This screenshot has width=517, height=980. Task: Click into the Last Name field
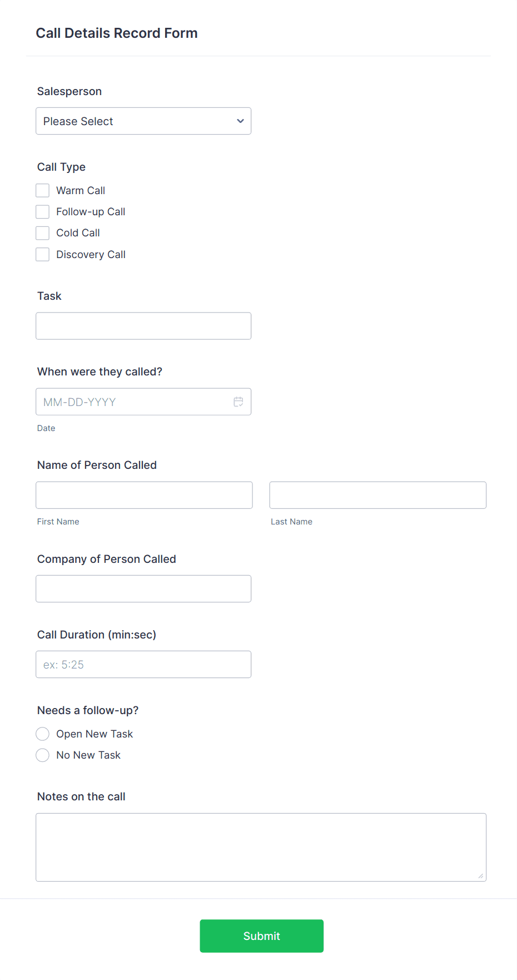pyautogui.click(x=377, y=494)
